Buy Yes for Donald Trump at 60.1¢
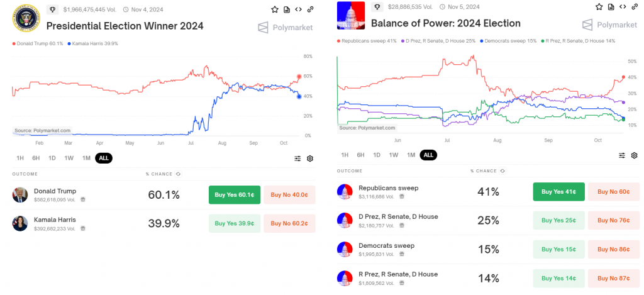644x295 pixels. 234,195
